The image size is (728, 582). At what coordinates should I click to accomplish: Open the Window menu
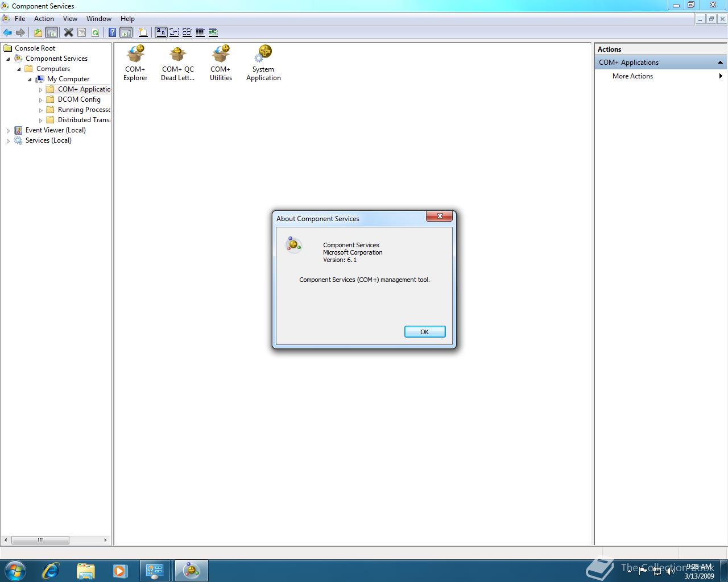point(99,19)
